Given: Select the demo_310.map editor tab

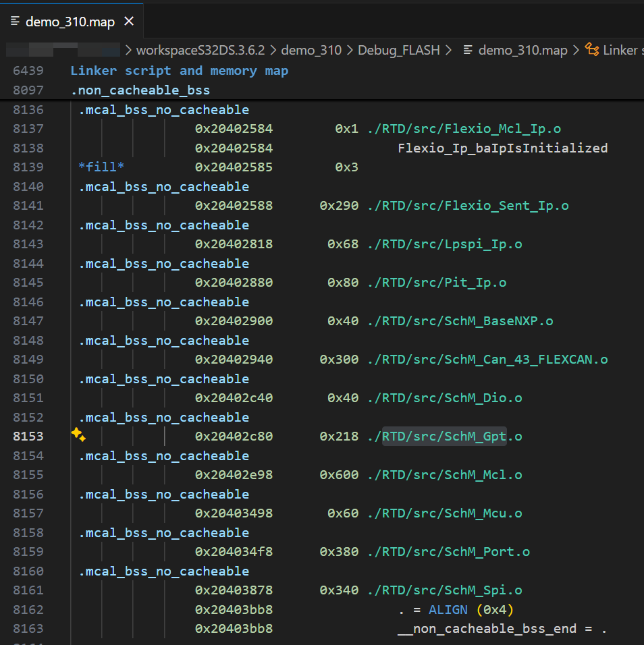Looking at the screenshot, I should [72, 21].
